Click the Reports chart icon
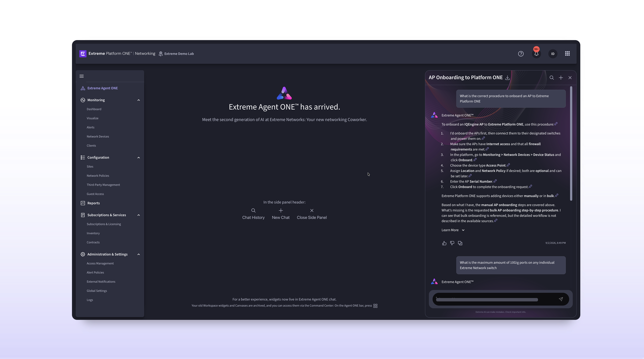The width and height of the screenshot is (644, 359). point(83,203)
